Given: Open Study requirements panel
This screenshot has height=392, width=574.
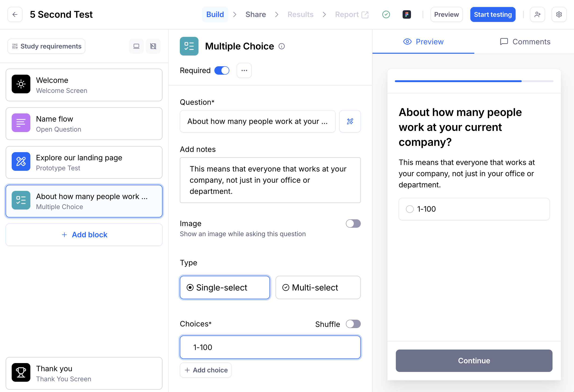Looking at the screenshot, I should (x=46, y=46).
